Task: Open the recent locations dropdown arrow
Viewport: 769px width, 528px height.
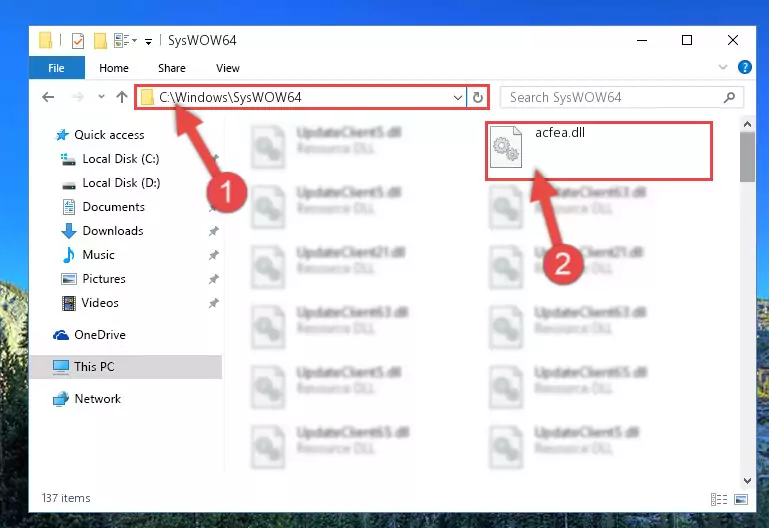Action: click(101, 97)
